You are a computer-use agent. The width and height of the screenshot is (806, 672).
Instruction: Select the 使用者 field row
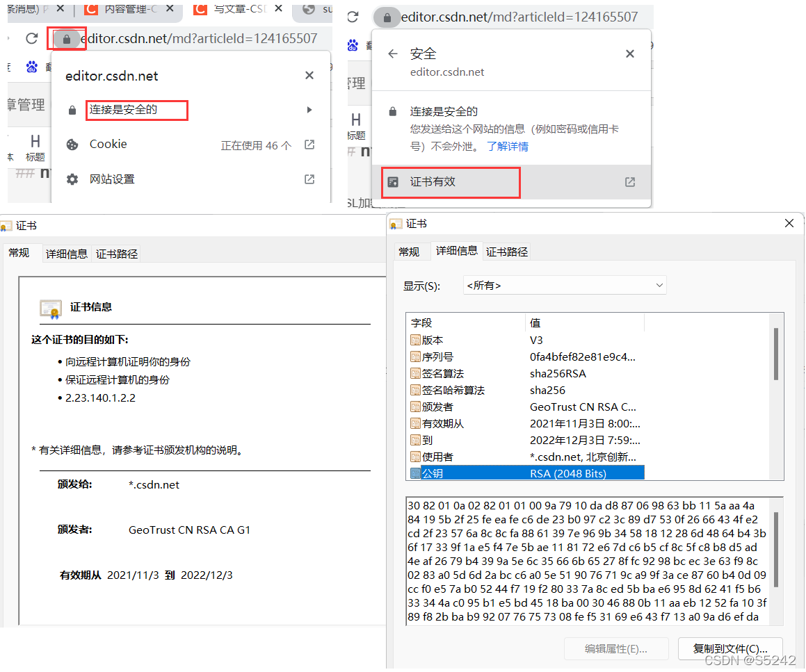(x=526, y=457)
